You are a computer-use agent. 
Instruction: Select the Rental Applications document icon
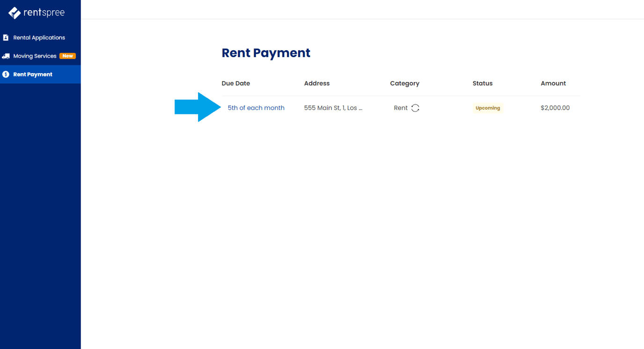[x=6, y=37]
